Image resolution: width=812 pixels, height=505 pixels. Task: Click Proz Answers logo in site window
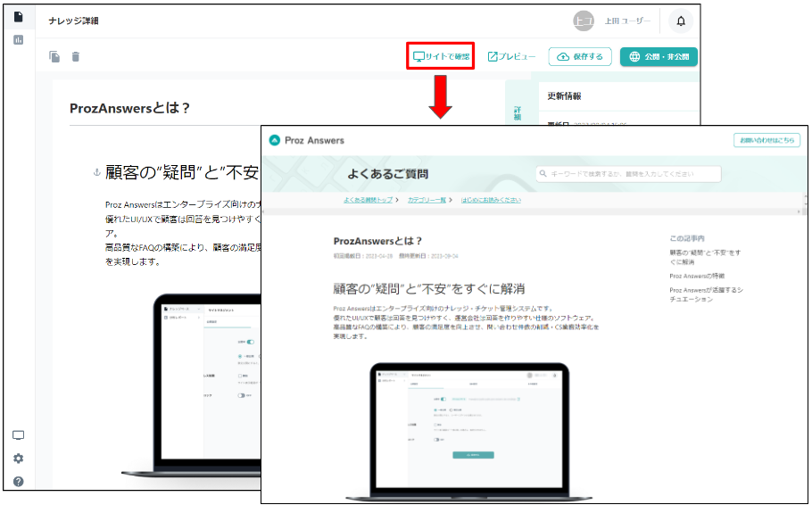pyautogui.click(x=307, y=140)
